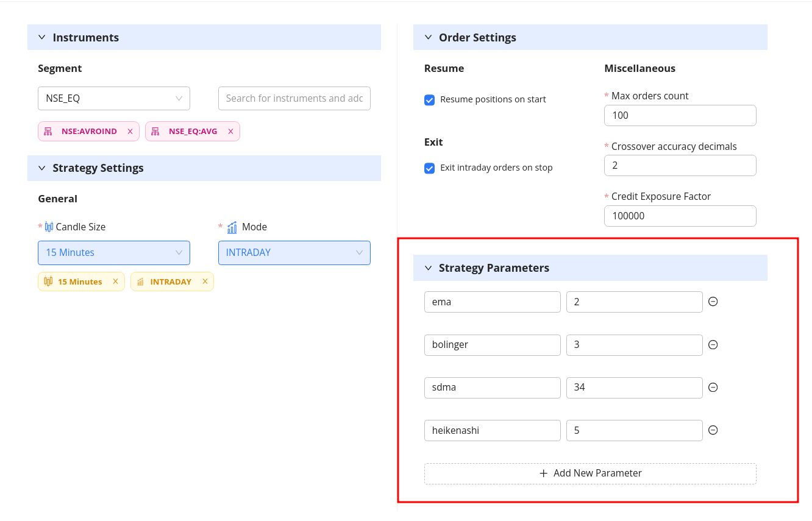Click the chart icon in INTRADAY tag
Image resolution: width=812 pixels, height=521 pixels.
coord(141,282)
